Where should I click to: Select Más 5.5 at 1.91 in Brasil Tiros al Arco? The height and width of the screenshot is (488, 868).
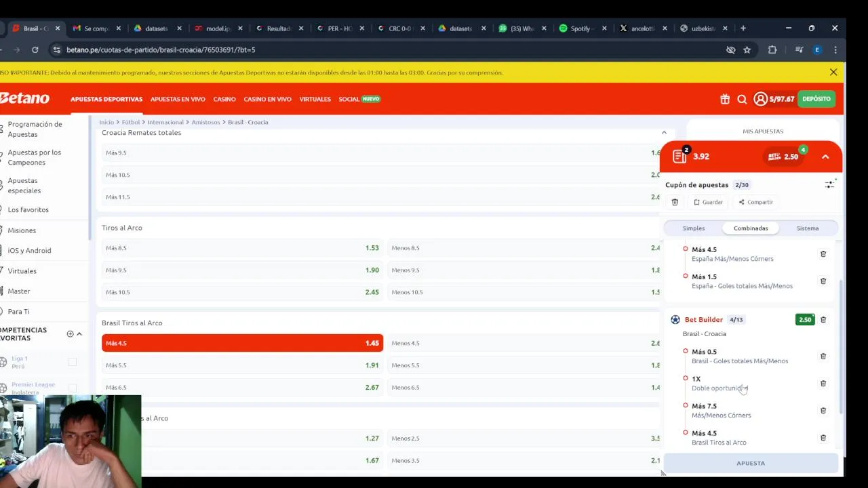coord(242,365)
